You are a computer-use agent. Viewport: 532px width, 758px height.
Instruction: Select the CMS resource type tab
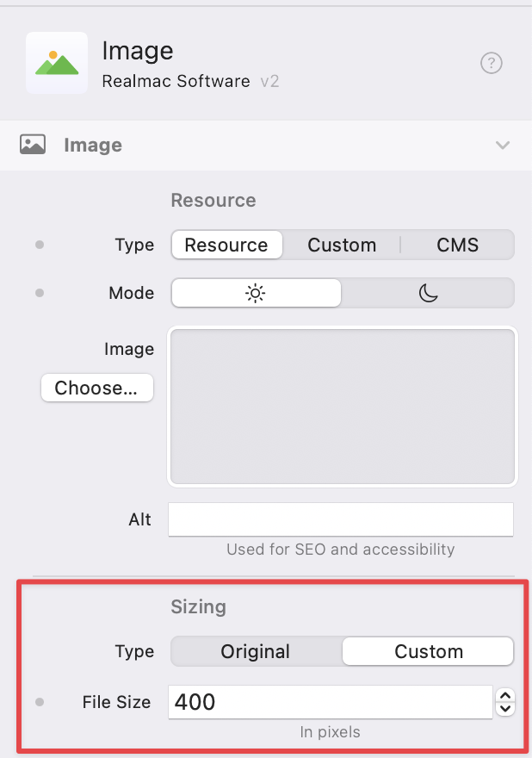click(x=457, y=245)
